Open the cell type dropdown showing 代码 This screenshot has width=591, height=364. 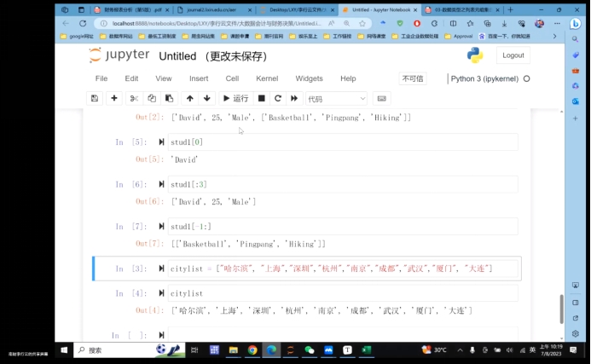(336, 99)
